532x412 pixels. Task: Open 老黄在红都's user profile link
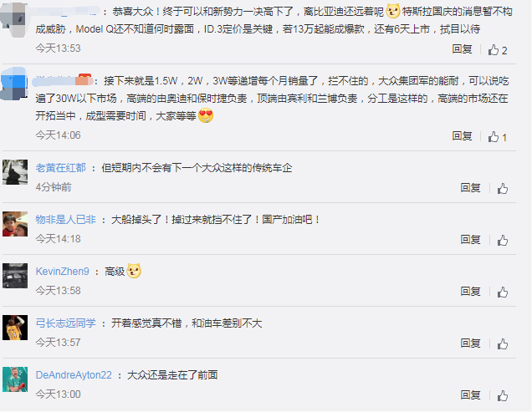pyautogui.click(x=61, y=167)
